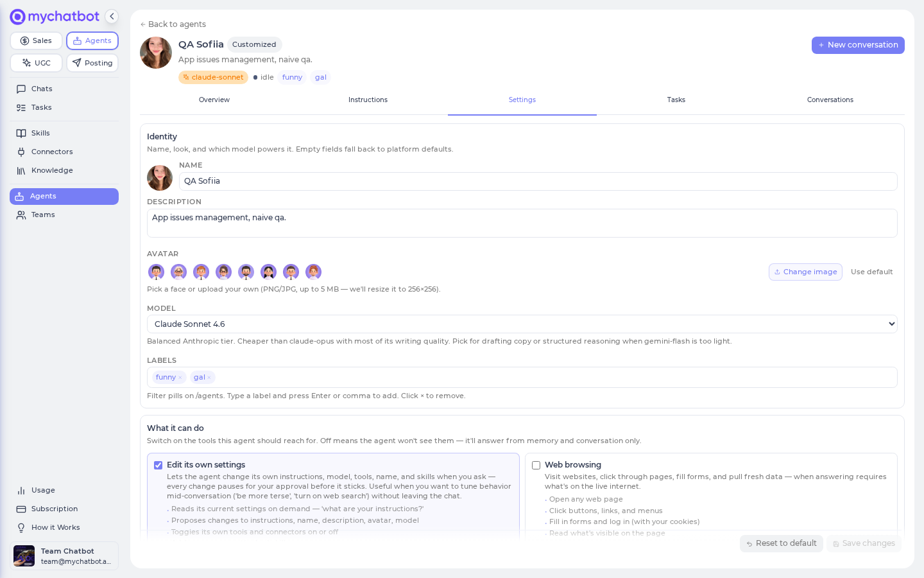The height and width of the screenshot is (578, 924).
Task: Switch to the Conversations tab
Action: [830, 100]
